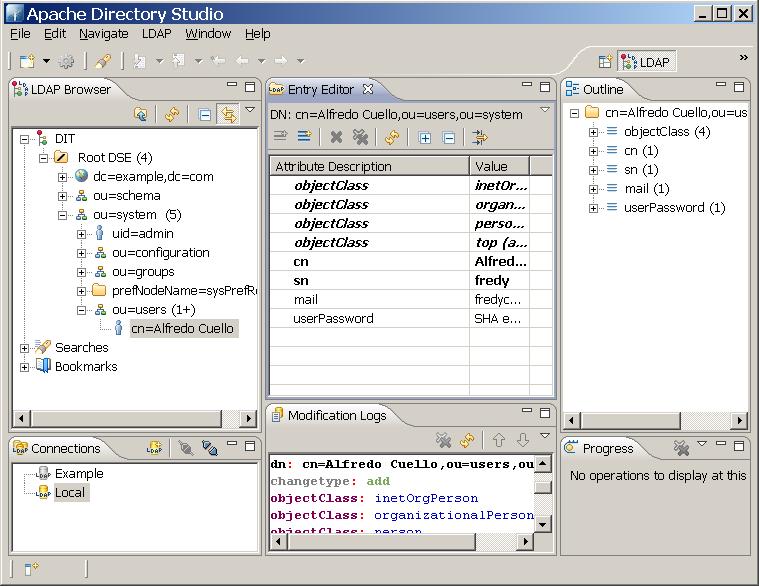Switch to the LDAP perspective button
The width and height of the screenshot is (759, 586).
coord(645,62)
